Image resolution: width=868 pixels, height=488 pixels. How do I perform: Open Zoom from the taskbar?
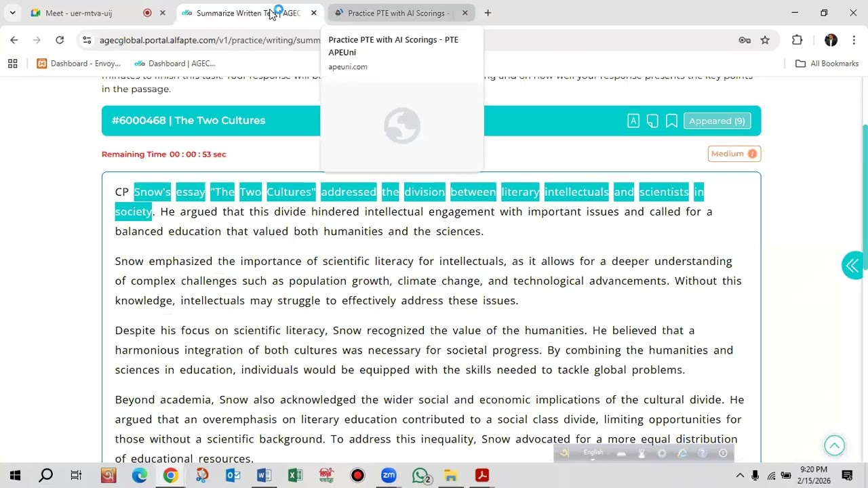pos(389,475)
